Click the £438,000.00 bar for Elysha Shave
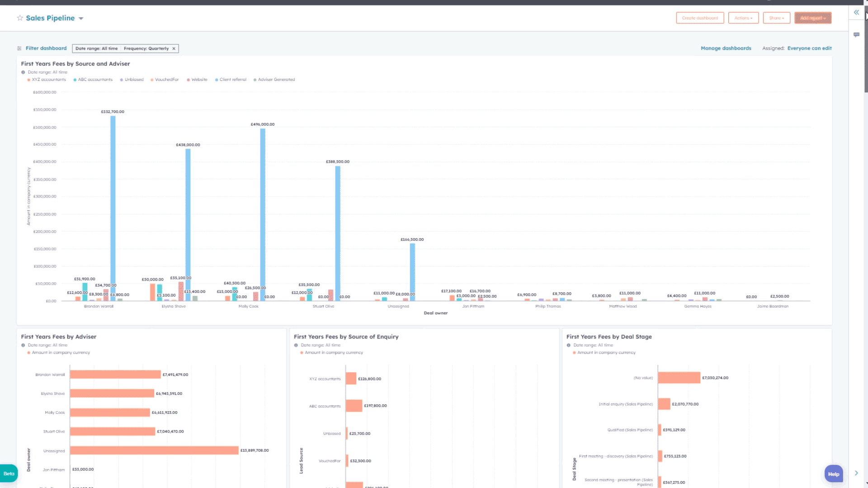The image size is (868, 488). pos(188,225)
